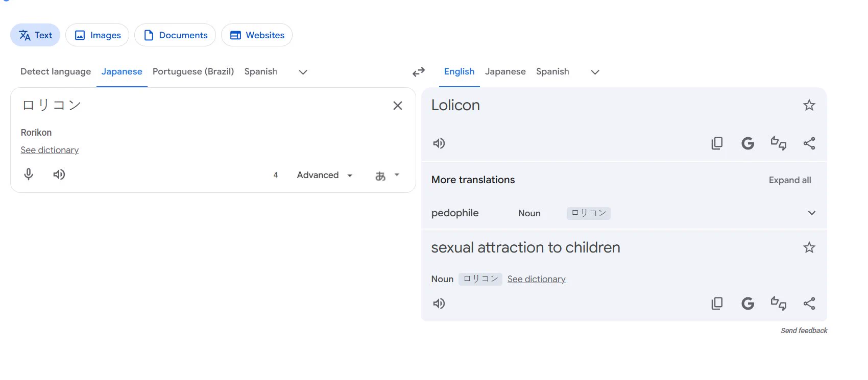Search the Lolicon result with Google icon

coord(748,143)
